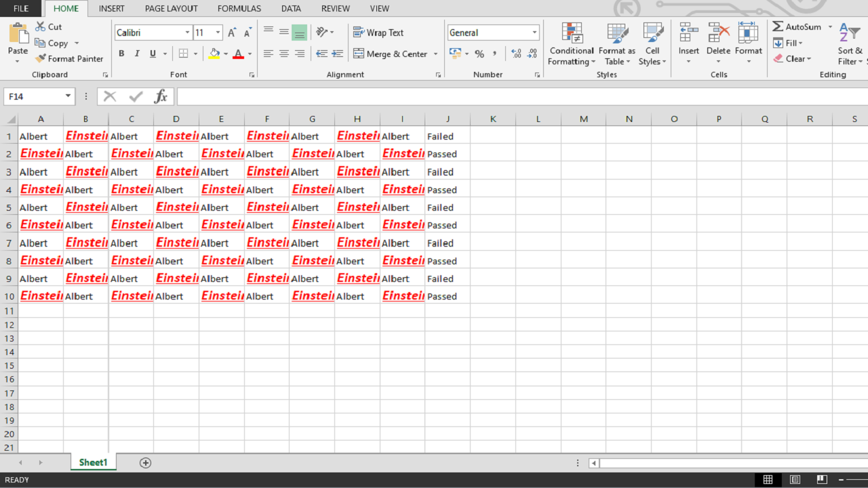Increase the cell indent

click(338, 54)
